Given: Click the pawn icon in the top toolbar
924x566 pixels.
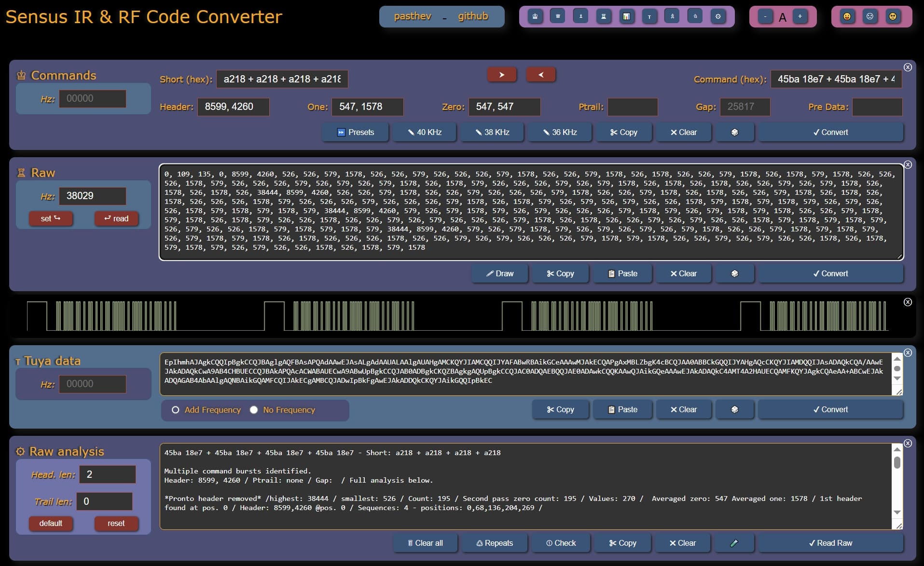Looking at the screenshot, I should (580, 16).
